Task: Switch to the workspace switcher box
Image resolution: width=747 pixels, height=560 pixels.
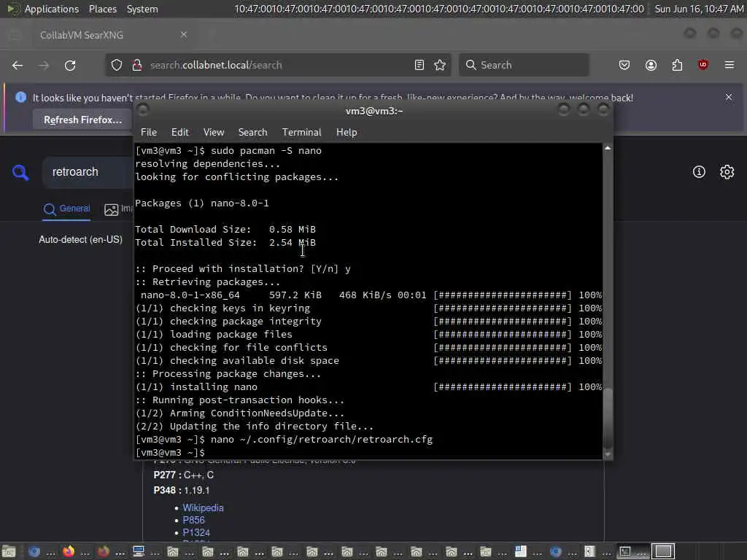Action: coord(663,551)
